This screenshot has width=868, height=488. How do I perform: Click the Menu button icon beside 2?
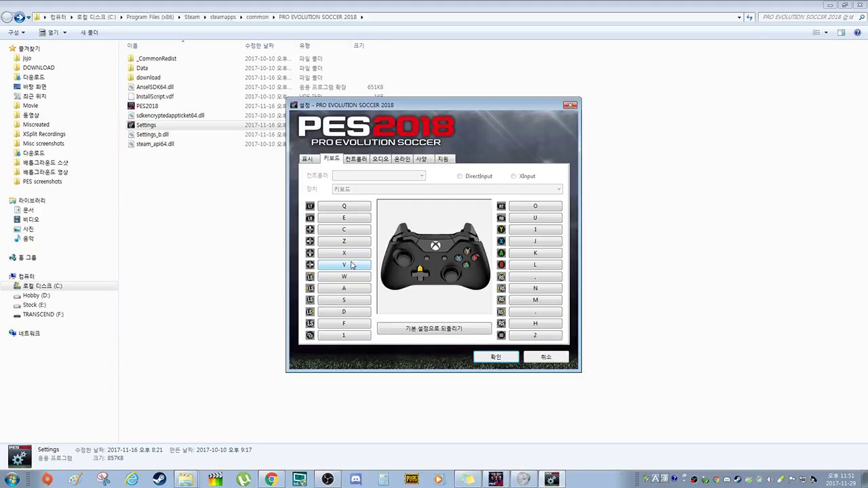[x=501, y=335]
